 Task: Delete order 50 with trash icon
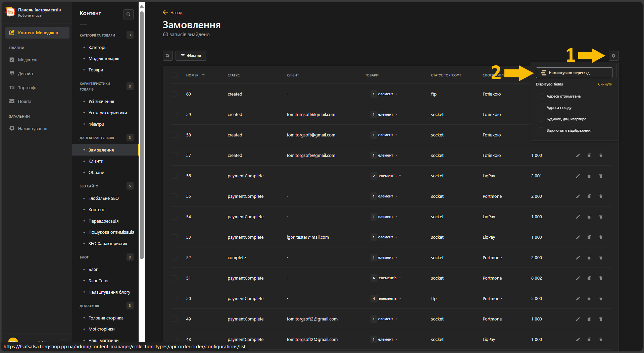[x=601, y=299]
